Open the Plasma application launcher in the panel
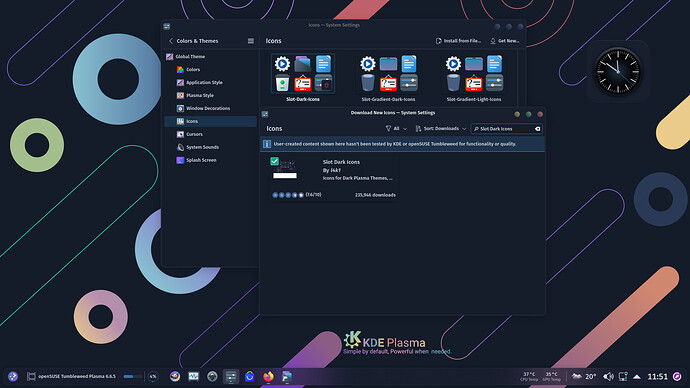The width and height of the screenshot is (690, 388). point(13,377)
